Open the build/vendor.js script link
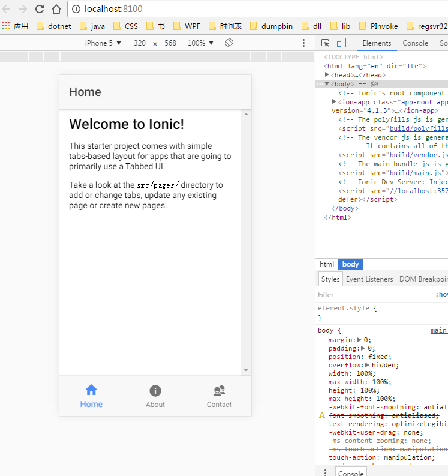Viewport: 448px width, 476px height. 419,155
